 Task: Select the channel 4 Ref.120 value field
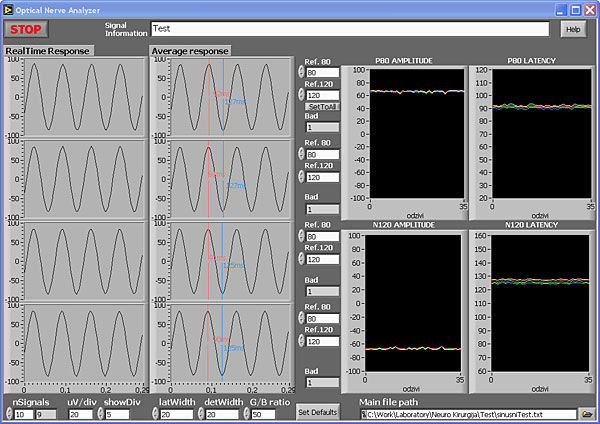click(x=323, y=341)
